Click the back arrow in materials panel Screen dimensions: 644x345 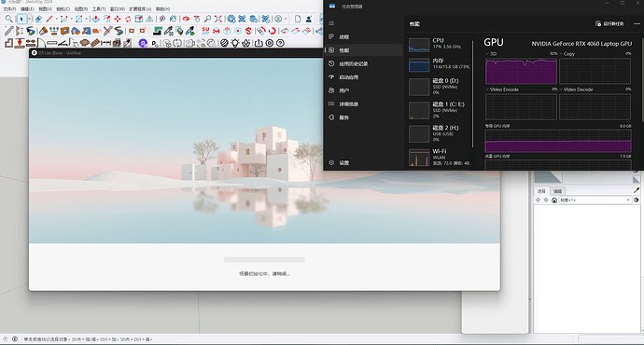point(538,200)
